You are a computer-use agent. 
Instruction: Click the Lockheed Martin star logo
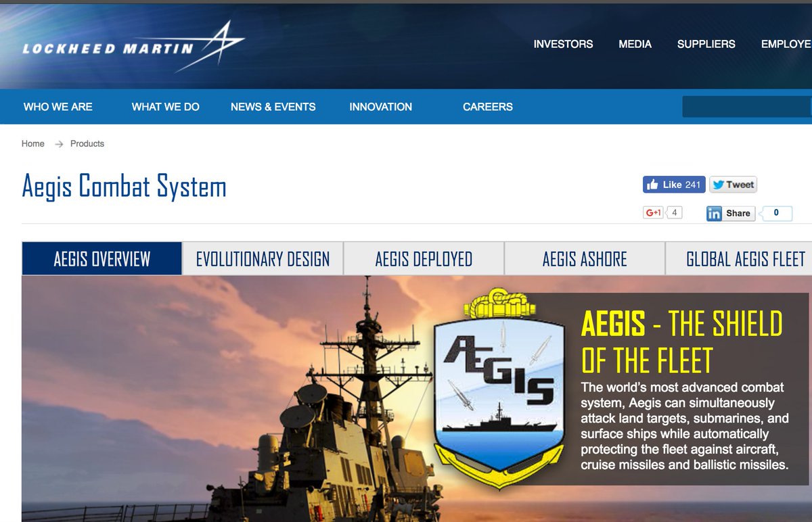210,47
